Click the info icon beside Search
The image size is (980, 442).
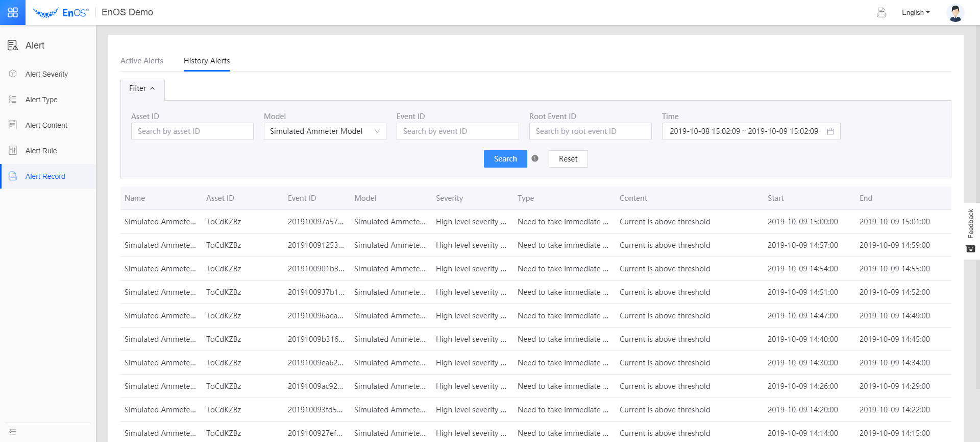tap(535, 158)
